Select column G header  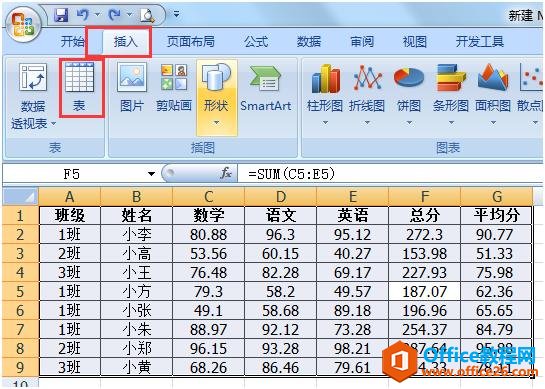[x=496, y=197]
